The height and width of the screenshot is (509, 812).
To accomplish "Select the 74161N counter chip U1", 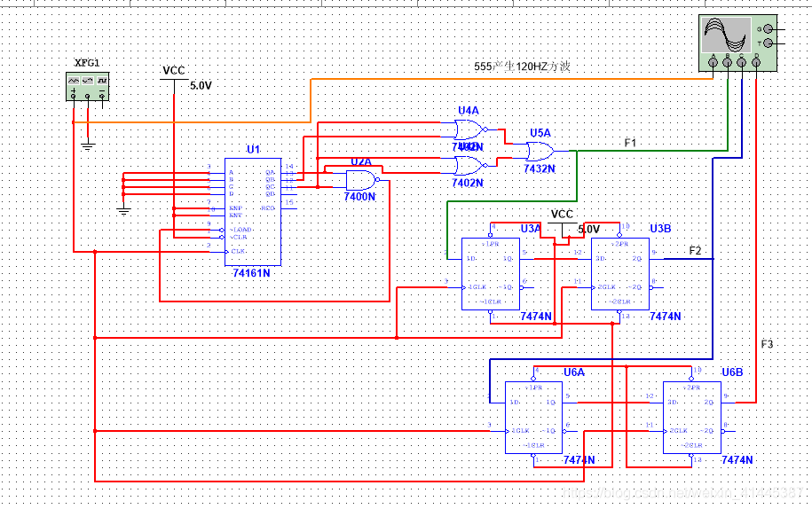I will point(253,212).
